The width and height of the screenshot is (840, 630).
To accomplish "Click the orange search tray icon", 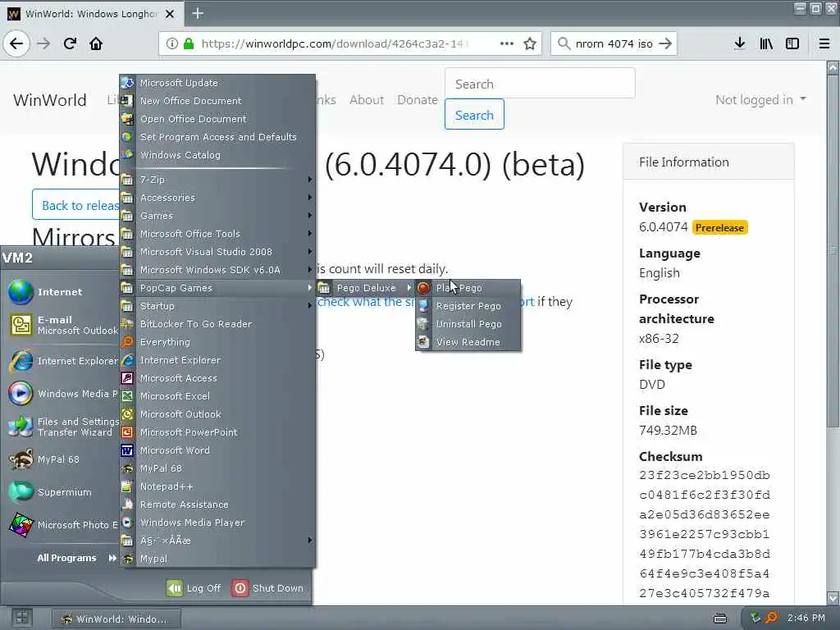I will point(772,619).
